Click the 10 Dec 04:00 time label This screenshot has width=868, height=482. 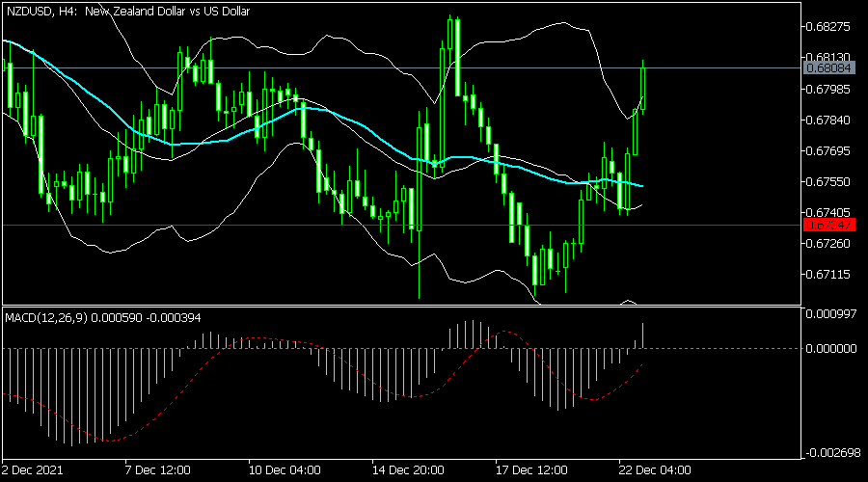[285, 470]
